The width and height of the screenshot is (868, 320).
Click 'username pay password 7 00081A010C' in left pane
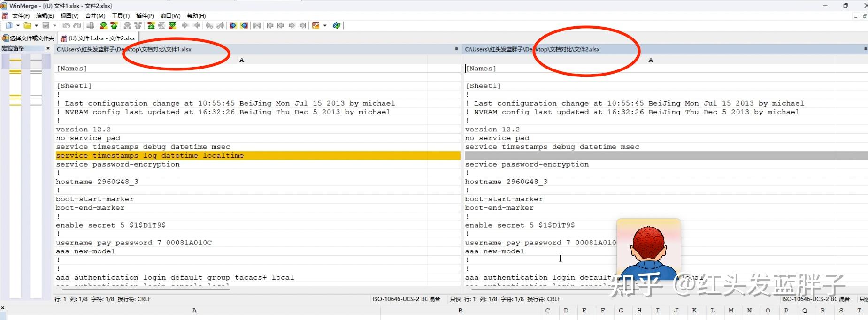[x=134, y=243]
